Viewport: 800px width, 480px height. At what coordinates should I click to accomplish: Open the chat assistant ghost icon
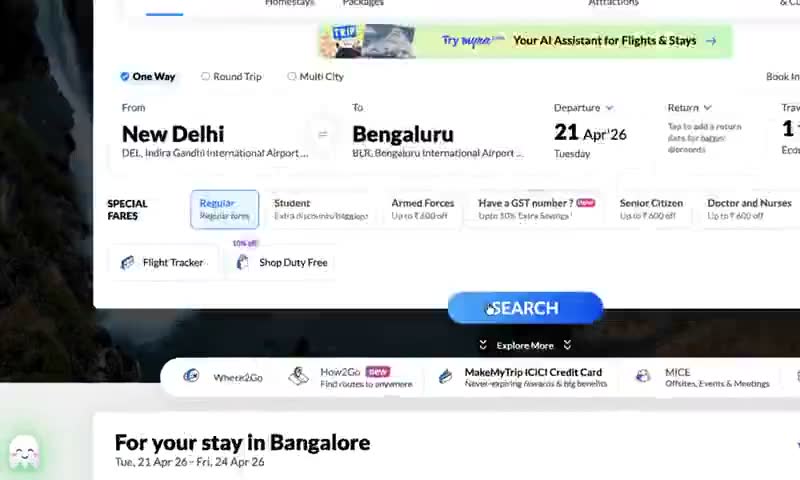(x=24, y=452)
